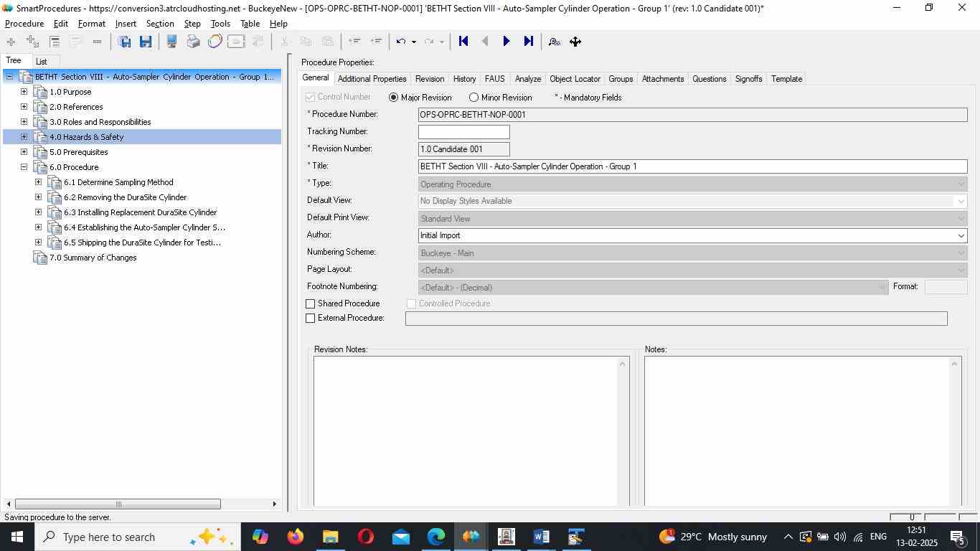This screenshot has width=980, height=551.
Task: Open Microsoft Edge from the taskbar
Action: 436,537
